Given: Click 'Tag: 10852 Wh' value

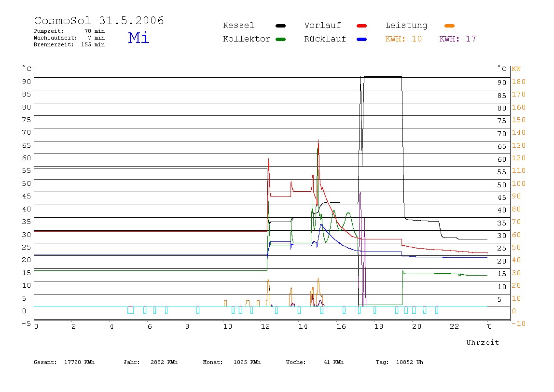Looking at the screenshot, I should click(x=399, y=362).
